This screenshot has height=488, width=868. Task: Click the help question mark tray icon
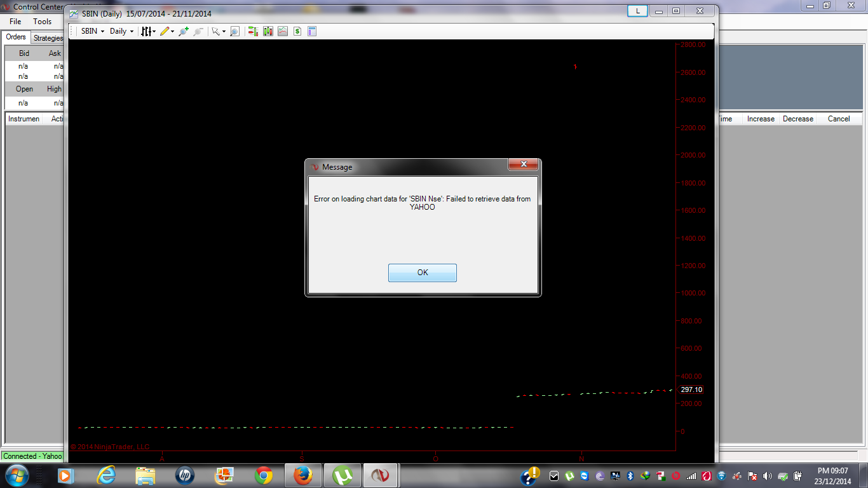529,476
